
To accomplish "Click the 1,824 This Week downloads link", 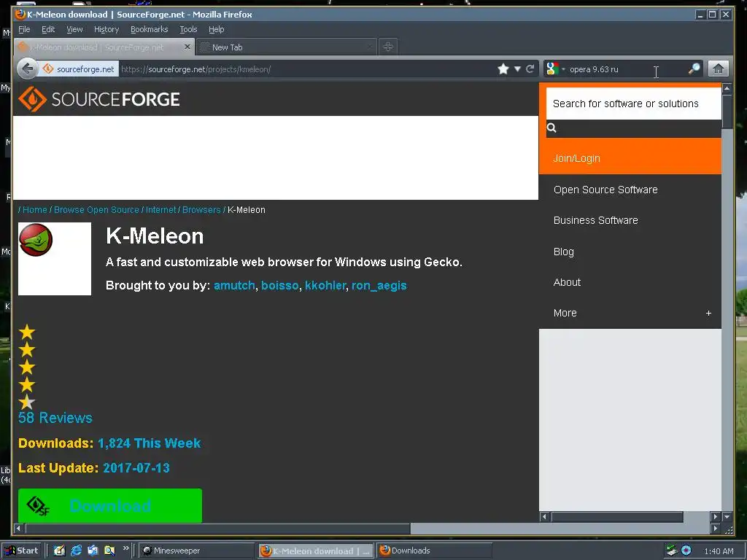I will click(149, 443).
